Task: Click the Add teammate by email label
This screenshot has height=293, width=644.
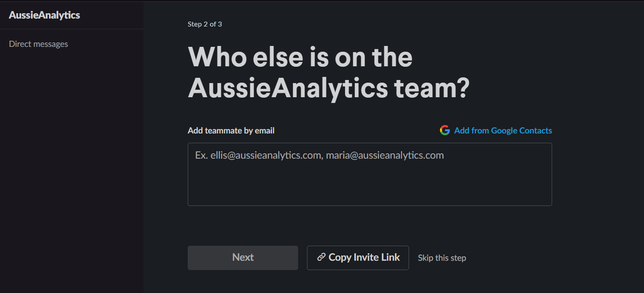Action: pyautogui.click(x=231, y=130)
